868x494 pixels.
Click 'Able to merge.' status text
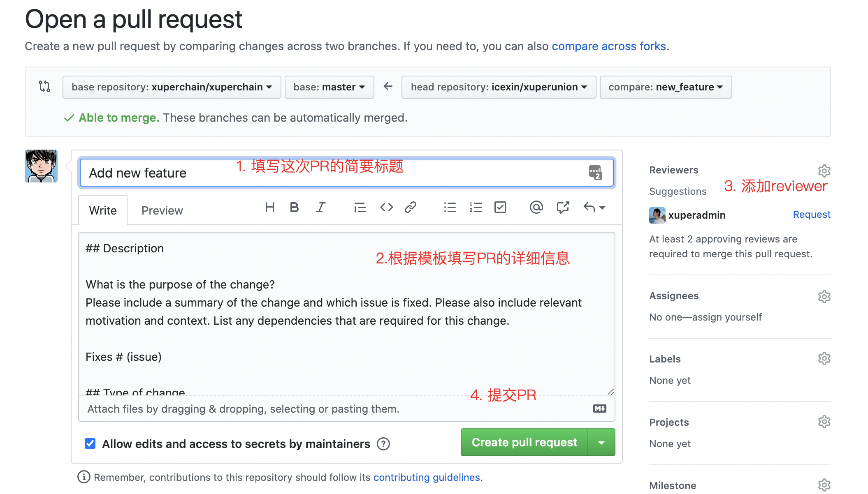119,118
